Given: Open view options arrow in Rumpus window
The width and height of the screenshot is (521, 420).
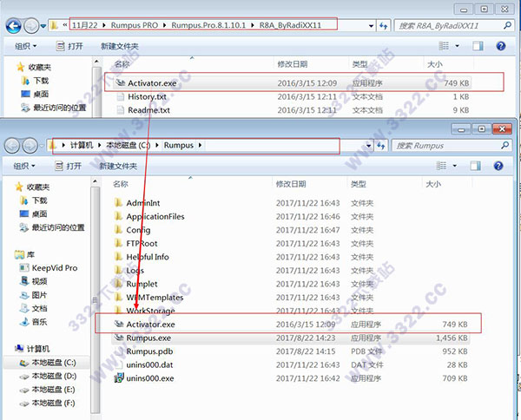Looking at the screenshot, I should click(454, 166).
